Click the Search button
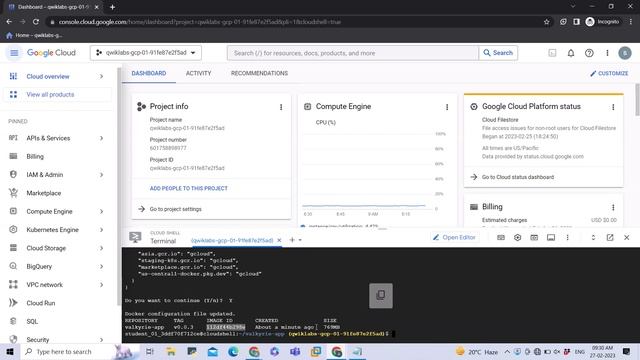This screenshot has width=640, height=360. tap(498, 53)
